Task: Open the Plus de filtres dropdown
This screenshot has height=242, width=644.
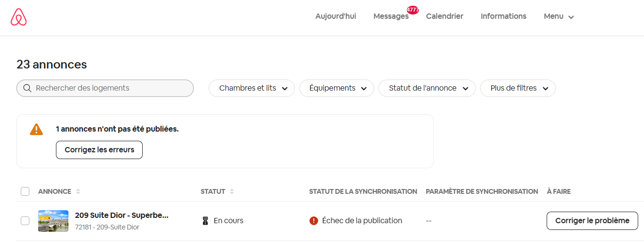Action: [x=518, y=88]
